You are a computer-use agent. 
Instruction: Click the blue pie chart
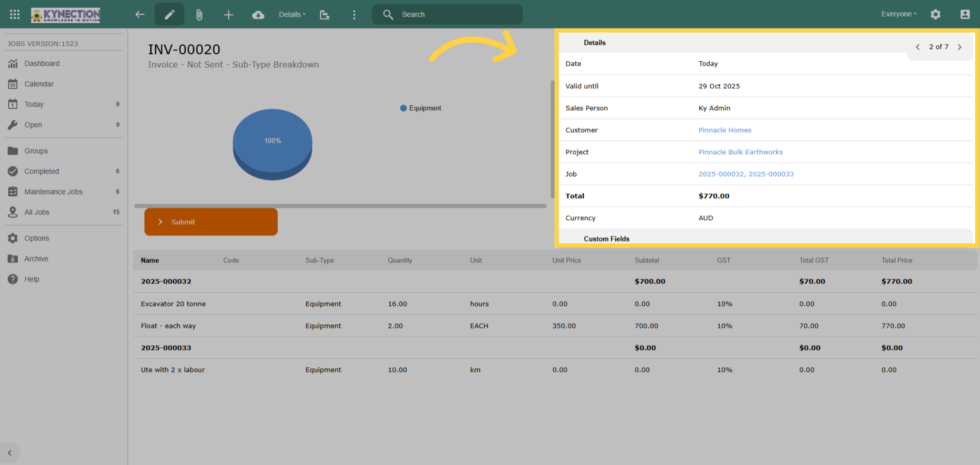[272, 144]
